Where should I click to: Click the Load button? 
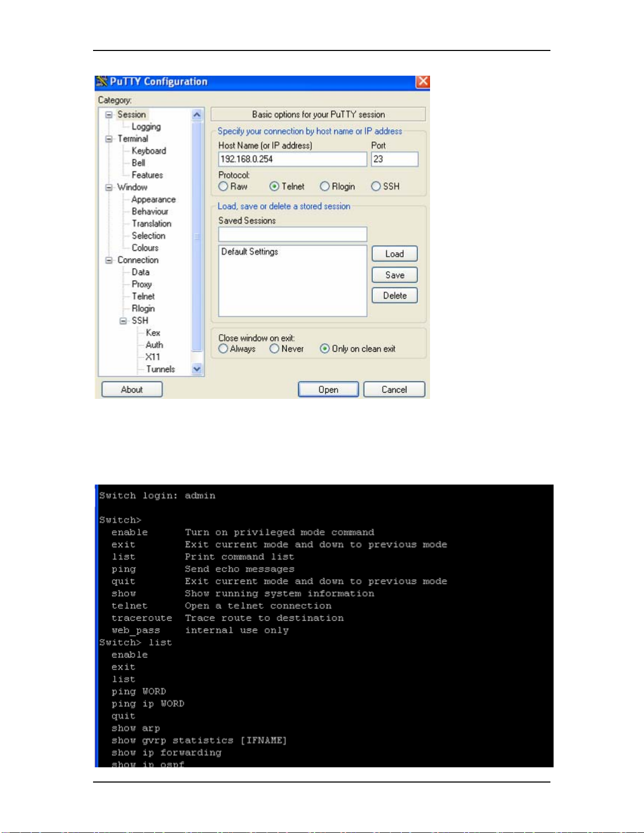point(395,254)
